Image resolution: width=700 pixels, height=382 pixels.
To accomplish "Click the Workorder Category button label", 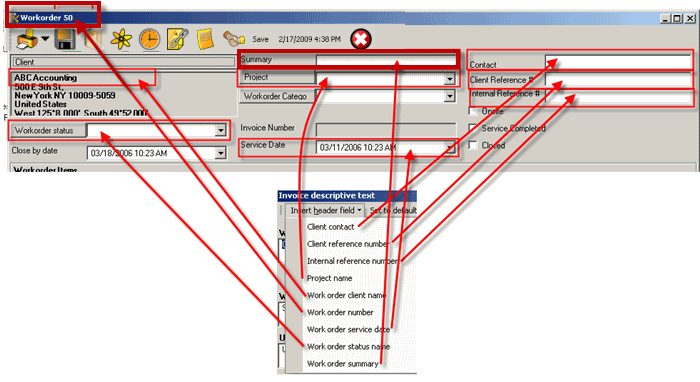I will coord(277,96).
